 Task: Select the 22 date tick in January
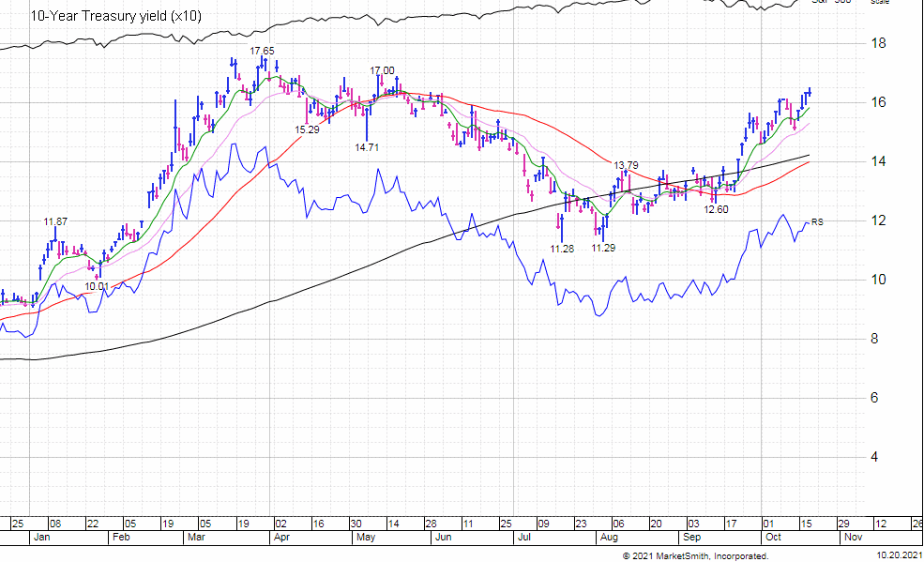tap(93, 524)
